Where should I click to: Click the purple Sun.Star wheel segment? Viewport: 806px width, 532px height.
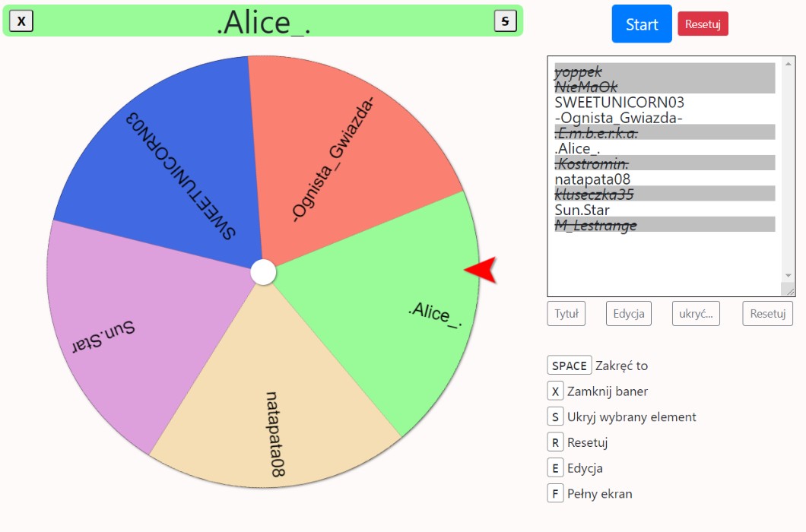click(129, 327)
